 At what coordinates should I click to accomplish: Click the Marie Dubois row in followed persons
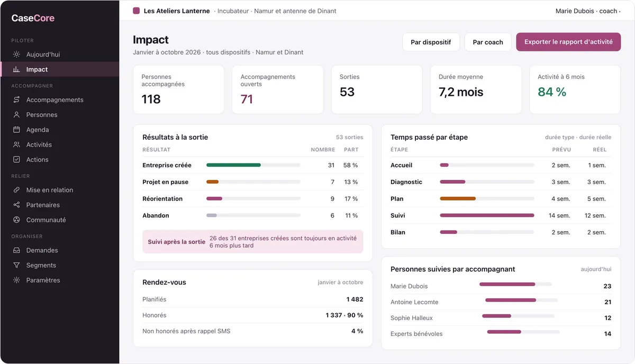tap(501, 286)
